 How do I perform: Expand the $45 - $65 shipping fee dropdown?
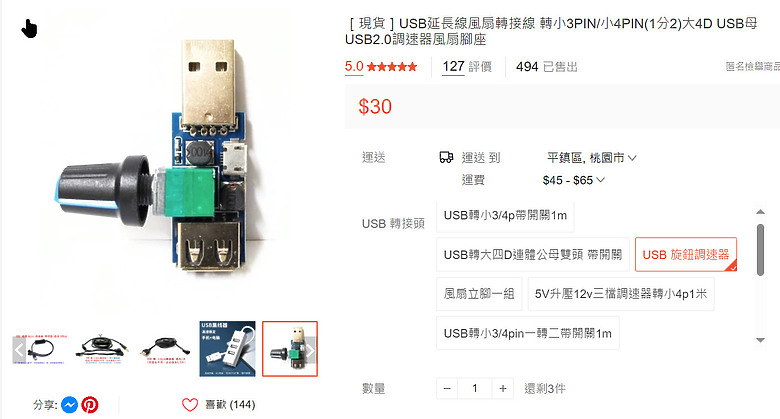pyautogui.click(x=574, y=180)
